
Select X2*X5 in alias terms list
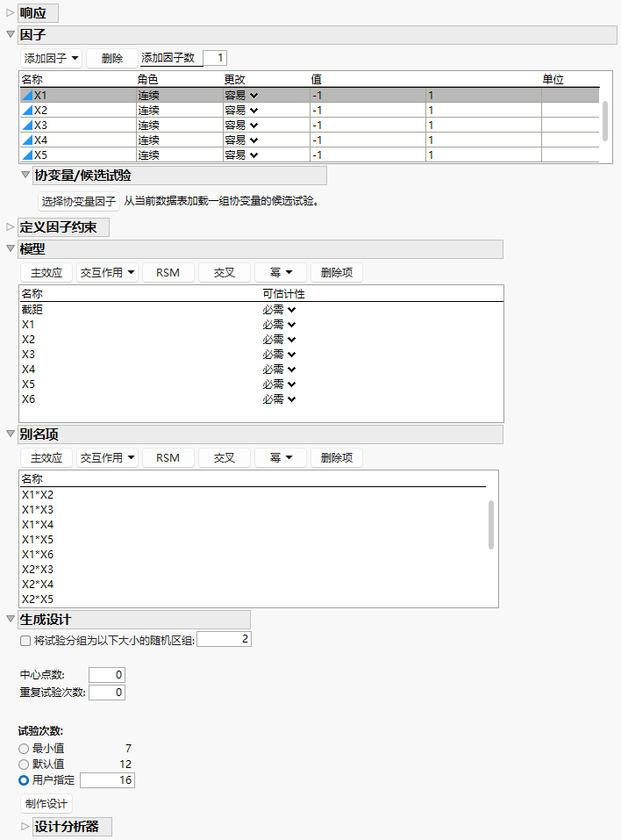point(38,599)
